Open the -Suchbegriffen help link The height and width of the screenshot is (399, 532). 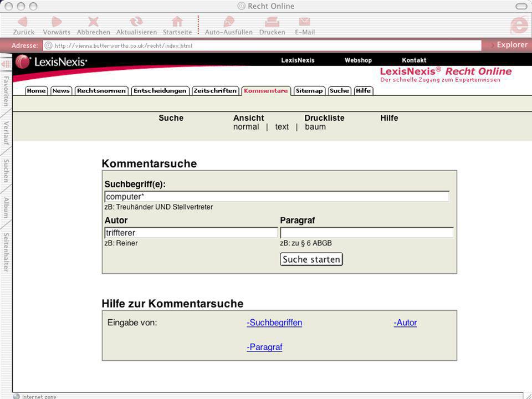coord(274,323)
